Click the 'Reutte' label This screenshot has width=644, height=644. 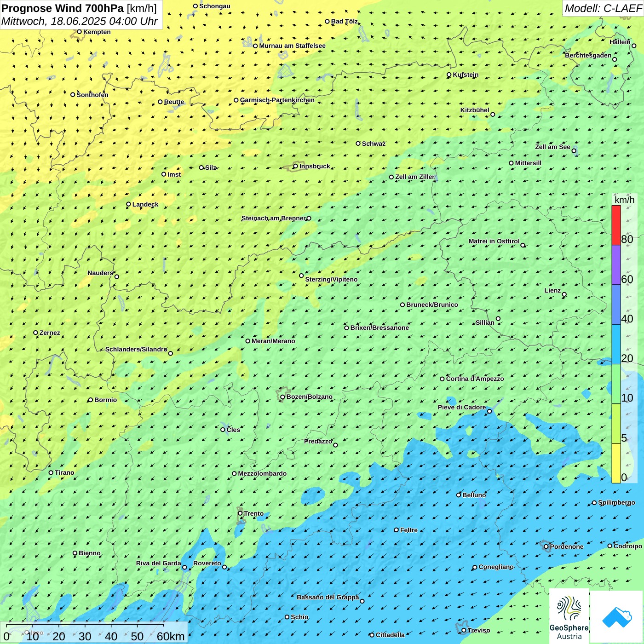coord(174,102)
